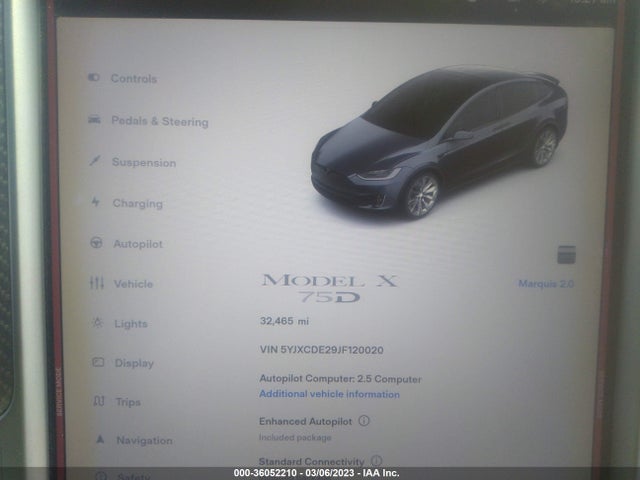Click the car icon beside Pedals & Steering
The image size is (640, 480).
pyautogui.click(x=94, y=119)
